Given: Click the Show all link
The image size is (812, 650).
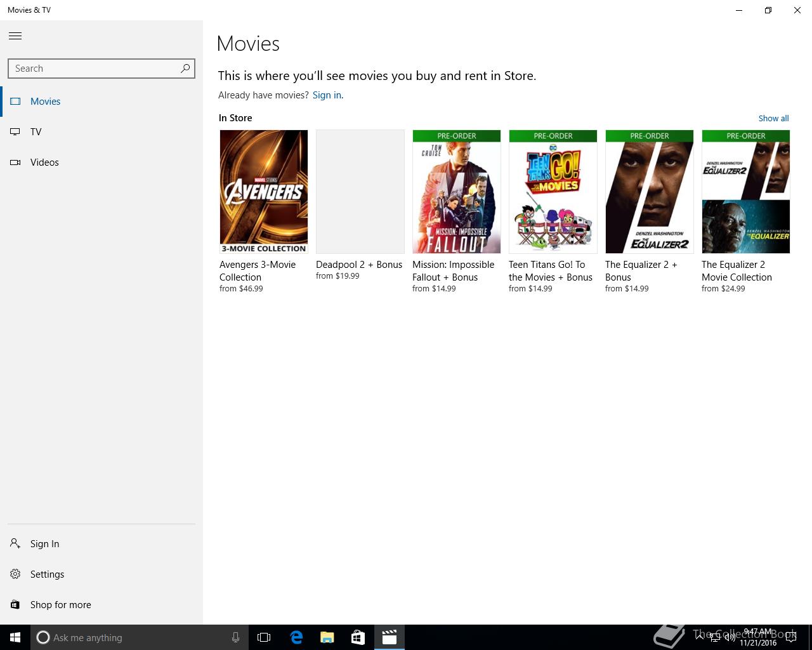Looking at the screenshot, I should [773, 118].
